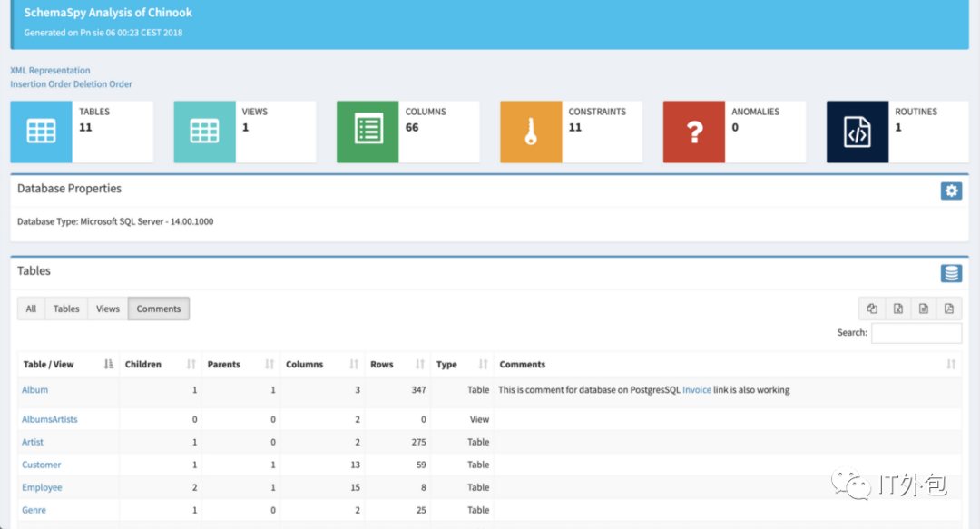
Task: Click the PDF export icon button
Action: click(x=949, y=309)
